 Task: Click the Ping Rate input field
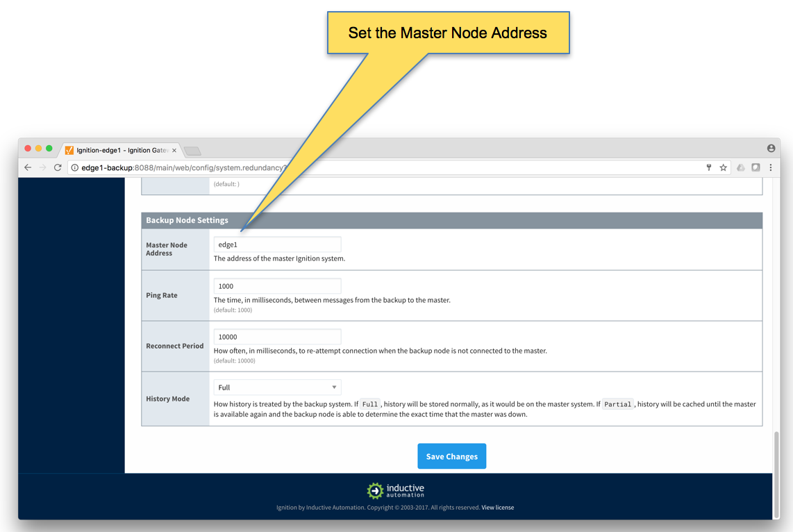click(277, 285)
